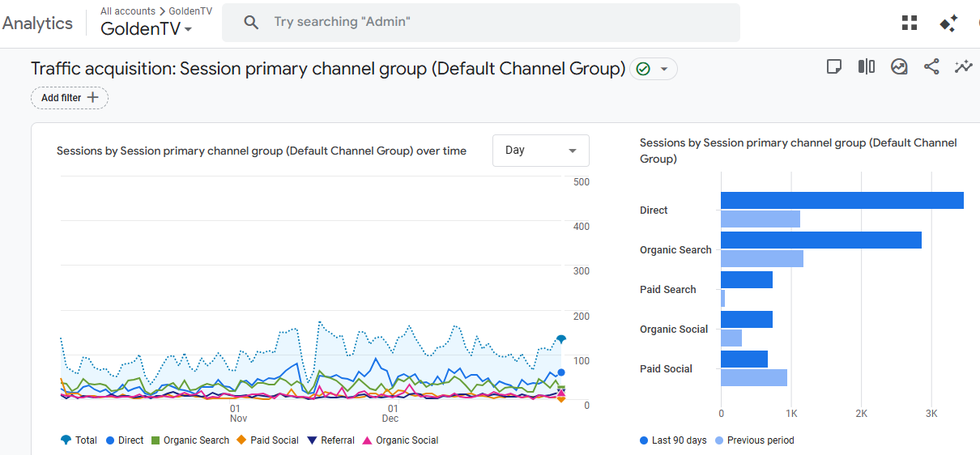This screenshot has height=455, width=980.
Task: Click the search magnifier icon
Action: tap(251, 23)
